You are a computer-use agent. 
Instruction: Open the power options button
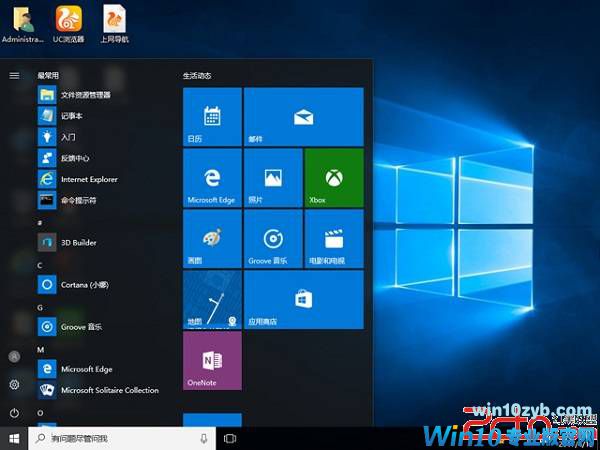[14, 413]
